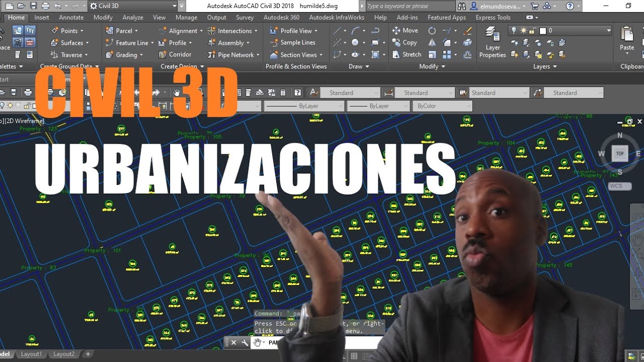Expand the Layers panel title
644x362 pixels.
[545, 66]
